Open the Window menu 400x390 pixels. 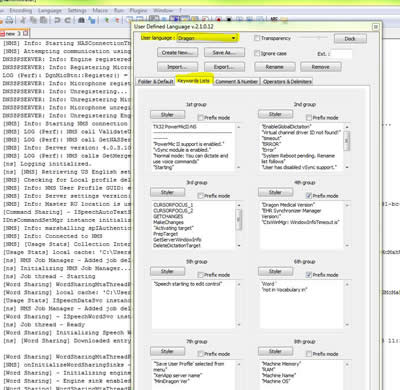coord(163,11)
